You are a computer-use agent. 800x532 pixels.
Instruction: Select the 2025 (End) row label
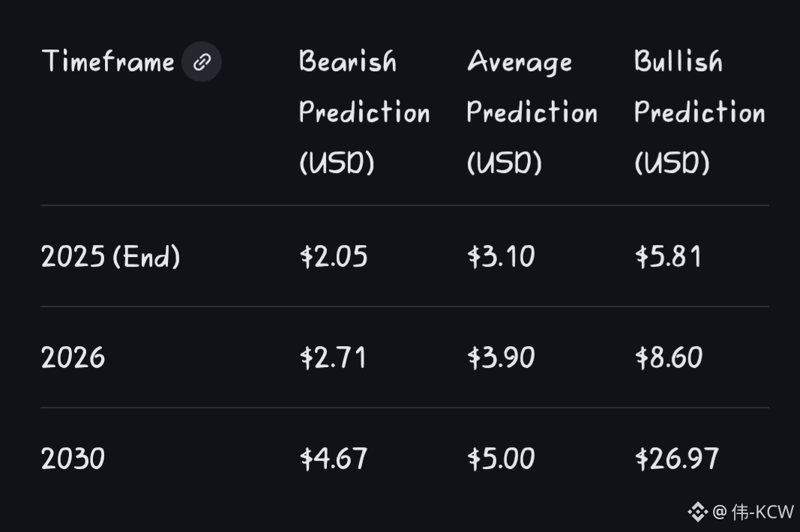coord(110,257)
